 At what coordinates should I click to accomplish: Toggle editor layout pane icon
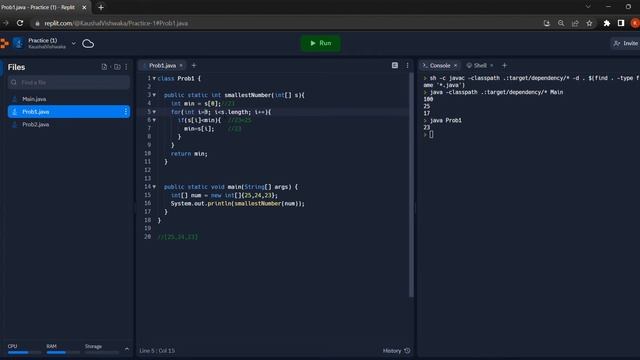click(x=395, y=65)
